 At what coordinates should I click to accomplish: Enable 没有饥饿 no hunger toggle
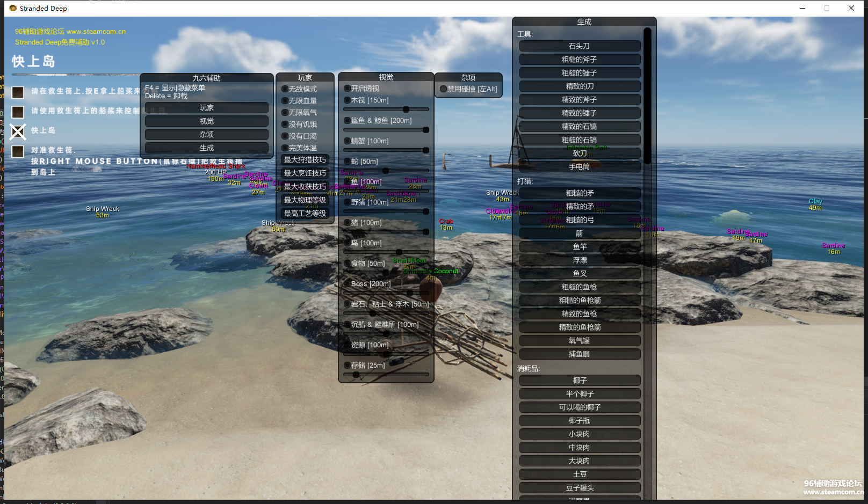click(x=285, y=125)
